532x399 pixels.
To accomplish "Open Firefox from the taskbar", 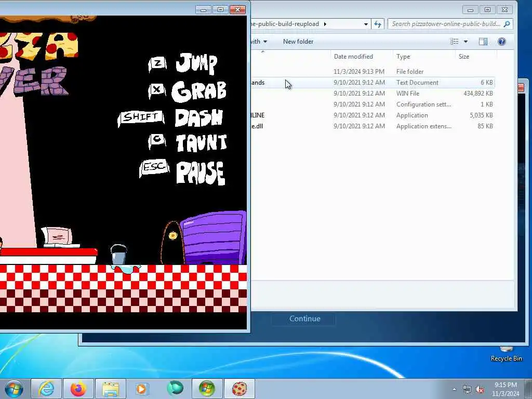I will click(78, 389).
